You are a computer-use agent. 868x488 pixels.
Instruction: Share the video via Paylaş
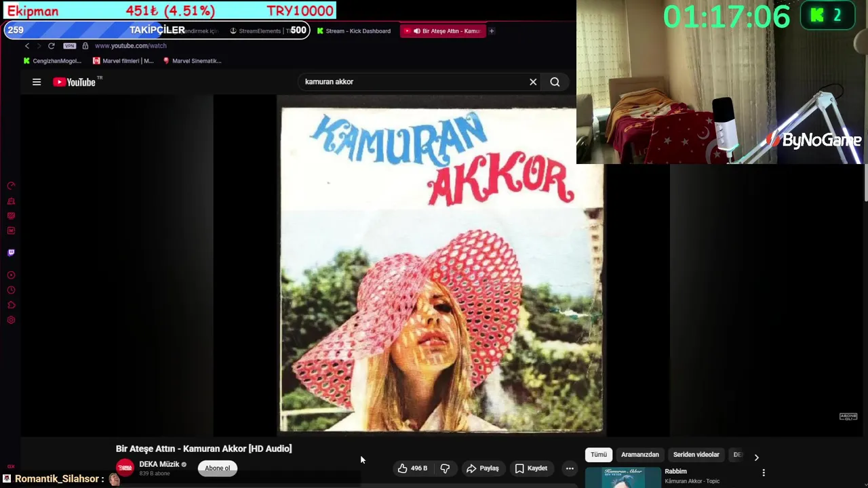[x=482, y=468]
